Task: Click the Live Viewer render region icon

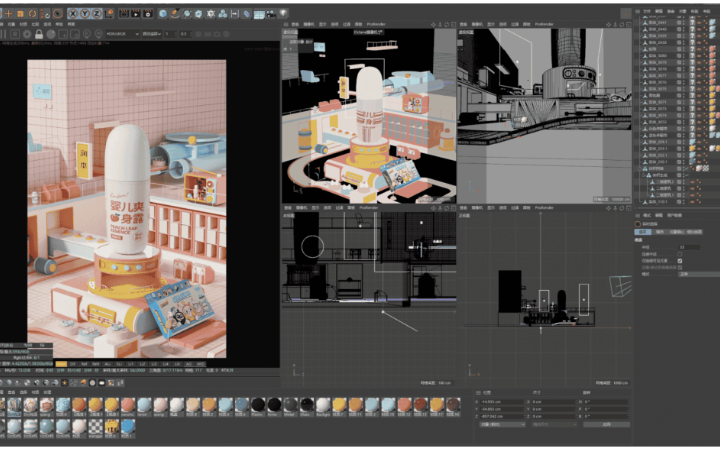Action: pos(63,34)
